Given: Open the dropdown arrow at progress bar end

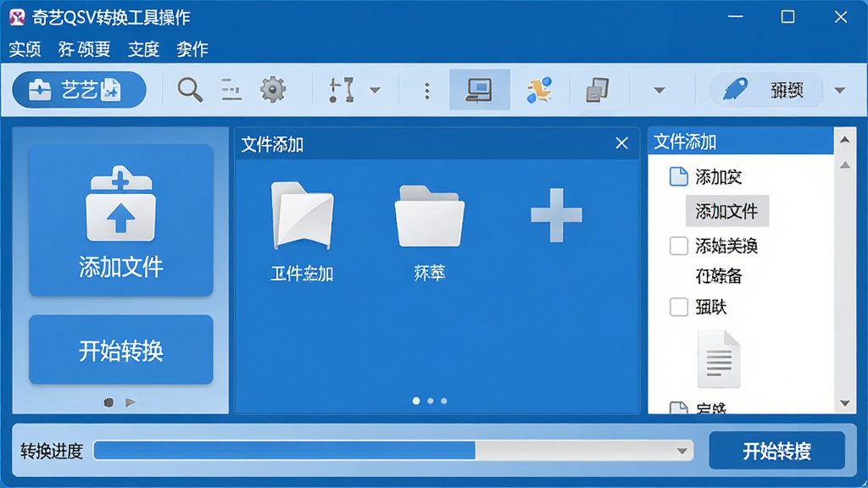Looking at the screenshot, I should coord(682,451).
